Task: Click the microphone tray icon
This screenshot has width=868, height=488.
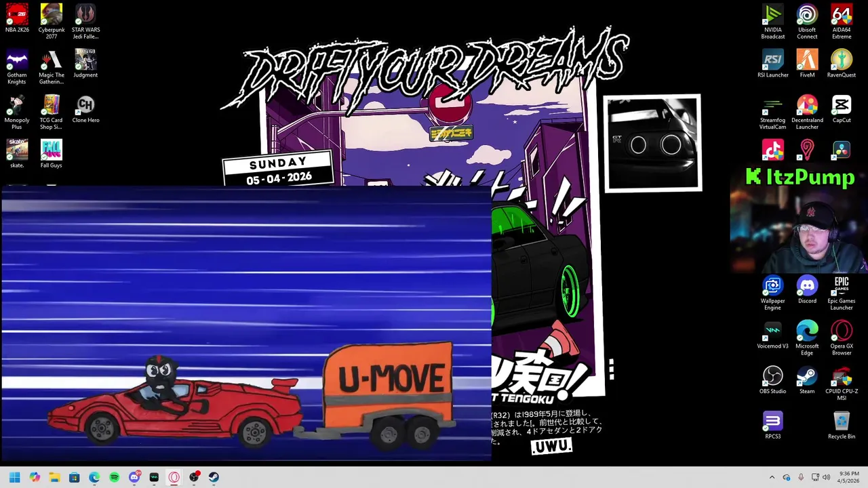Action: pos(801,477)
